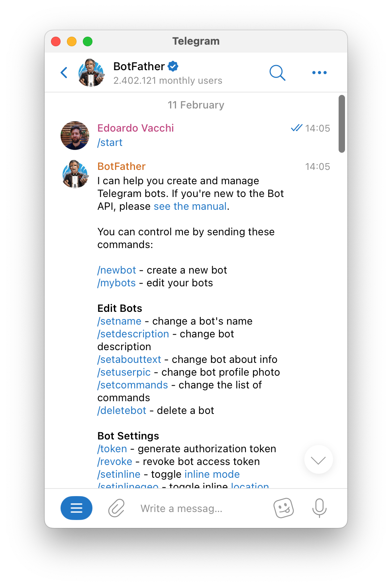Click Edoardo Vacchi's avatar photo

75,136
